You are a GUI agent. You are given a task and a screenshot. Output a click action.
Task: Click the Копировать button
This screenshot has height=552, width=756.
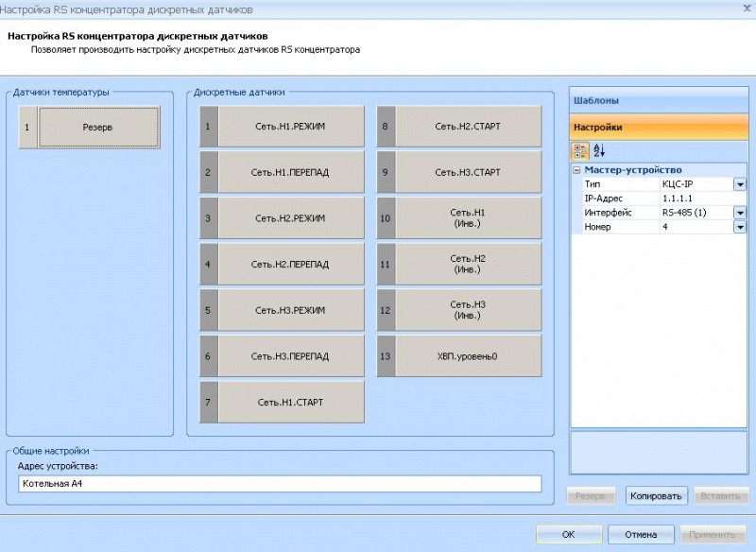[659, 495]
